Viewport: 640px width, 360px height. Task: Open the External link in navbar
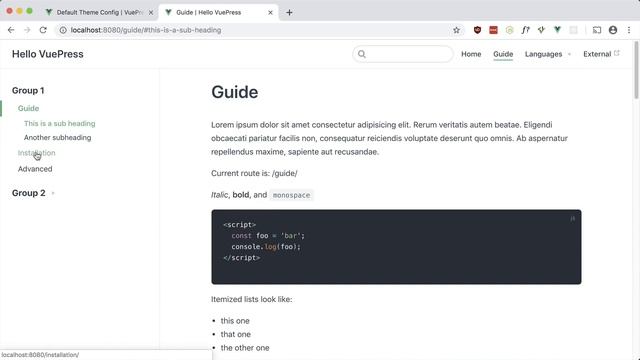601,54
